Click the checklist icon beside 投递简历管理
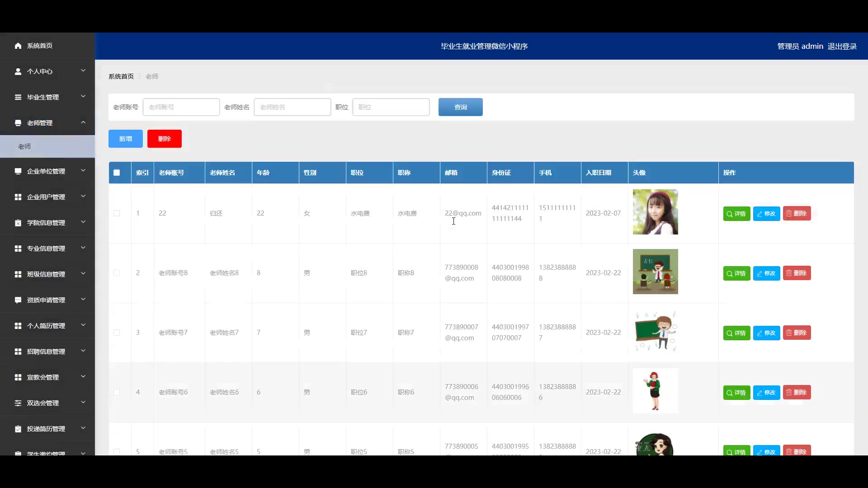The width and height of the screenshot is (868, 488). [x=18, y=429]
